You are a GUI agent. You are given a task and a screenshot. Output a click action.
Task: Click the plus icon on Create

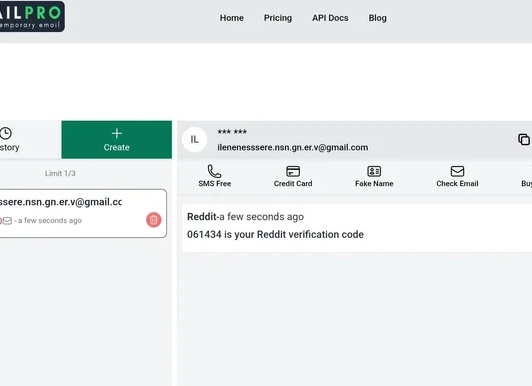point(116,133)
